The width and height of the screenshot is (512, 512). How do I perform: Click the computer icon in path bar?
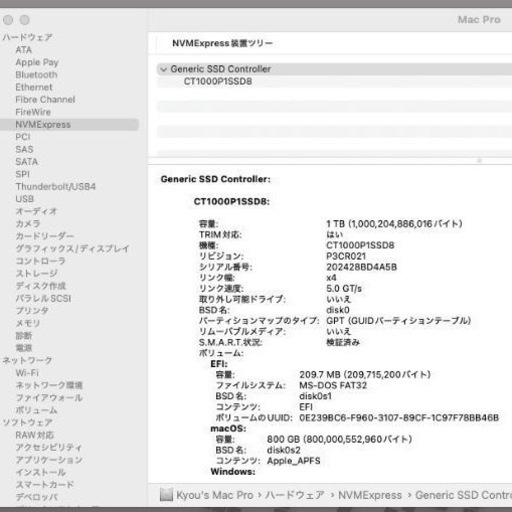pos(166,495)
